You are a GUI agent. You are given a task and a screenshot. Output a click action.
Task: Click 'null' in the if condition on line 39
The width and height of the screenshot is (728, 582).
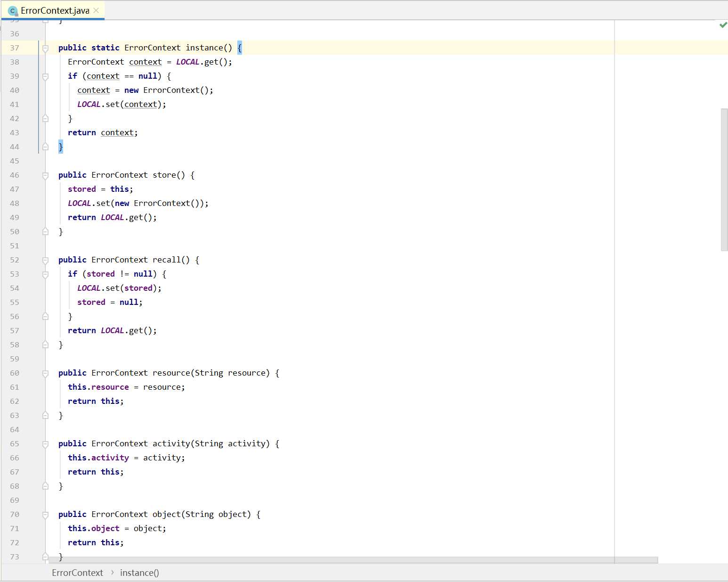[148, 76]
